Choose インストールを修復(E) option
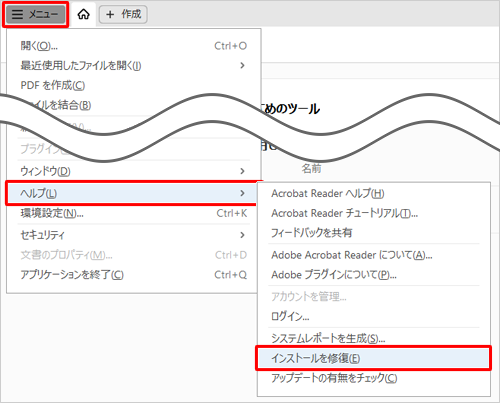 (374, 358)
